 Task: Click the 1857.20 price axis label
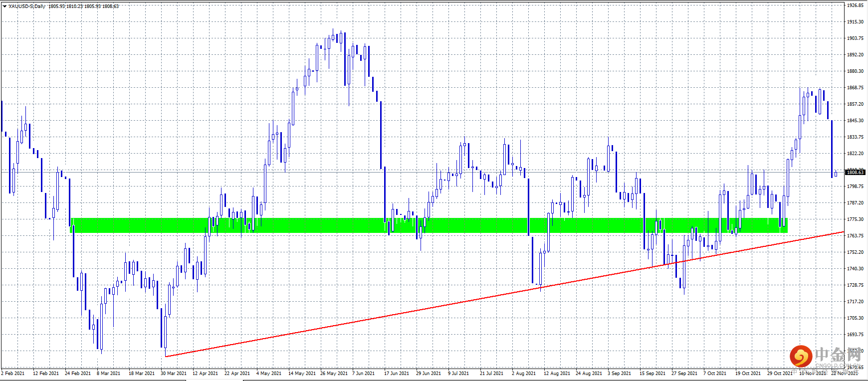click(855, 104)
